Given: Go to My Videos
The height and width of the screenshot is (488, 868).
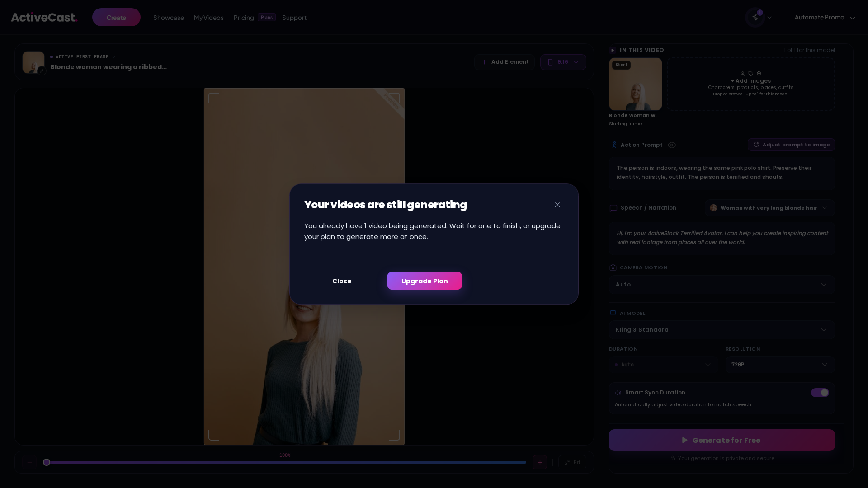Looking at the screenshot, I should tap(209, 18).
